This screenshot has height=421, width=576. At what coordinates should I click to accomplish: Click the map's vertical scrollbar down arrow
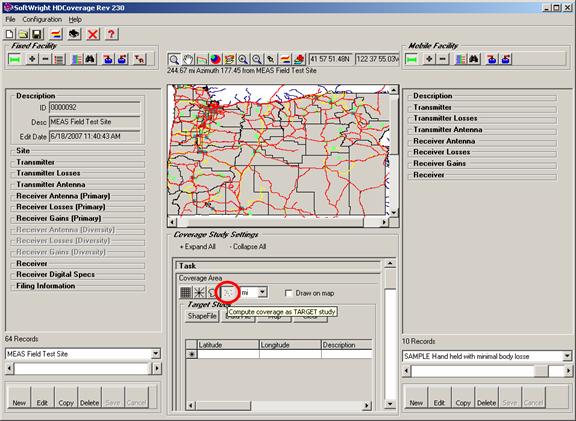[394, 213]
